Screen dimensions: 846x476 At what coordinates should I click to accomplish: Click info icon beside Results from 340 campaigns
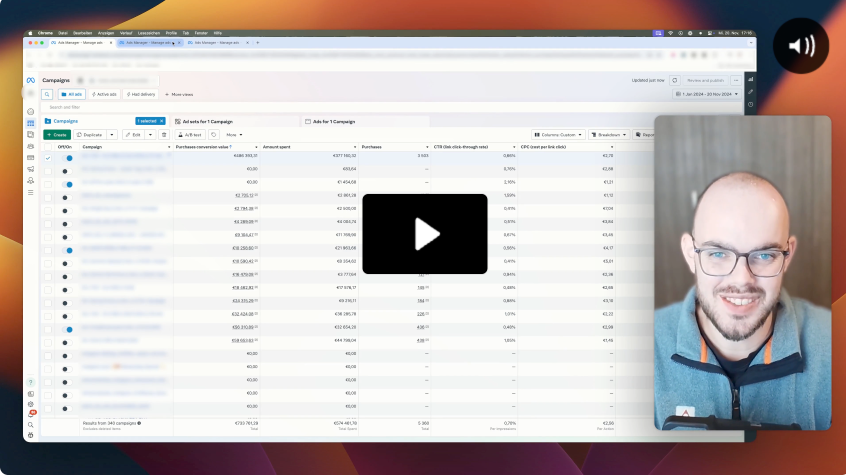(139, 423)
